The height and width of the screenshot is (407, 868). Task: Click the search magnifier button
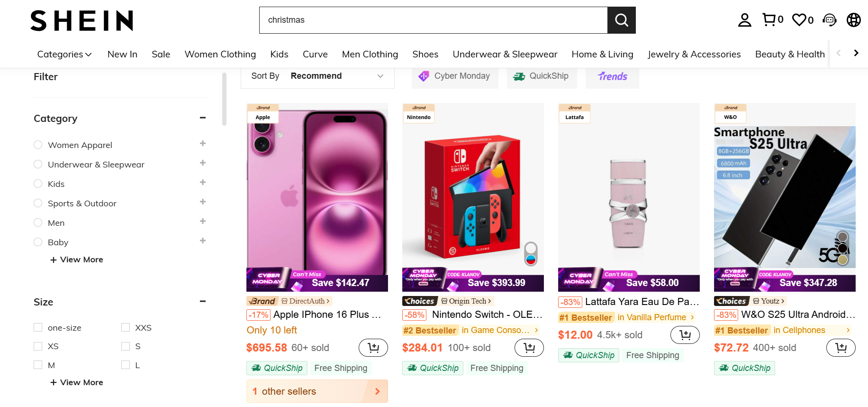point(621,20)
